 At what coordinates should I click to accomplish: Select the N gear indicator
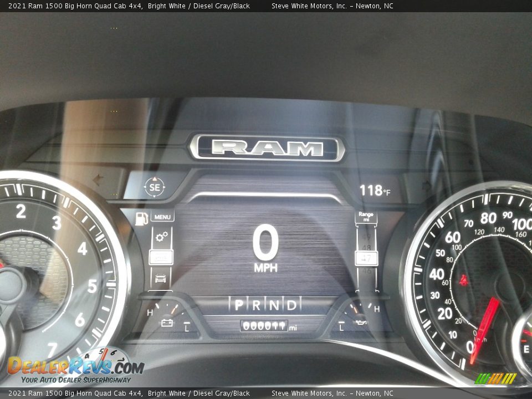click(x=274, y=304)
